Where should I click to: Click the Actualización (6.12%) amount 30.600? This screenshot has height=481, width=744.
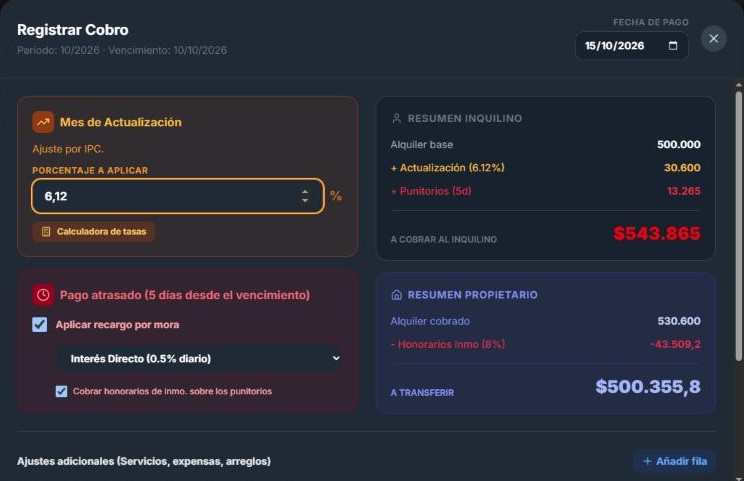pos(682,167)
